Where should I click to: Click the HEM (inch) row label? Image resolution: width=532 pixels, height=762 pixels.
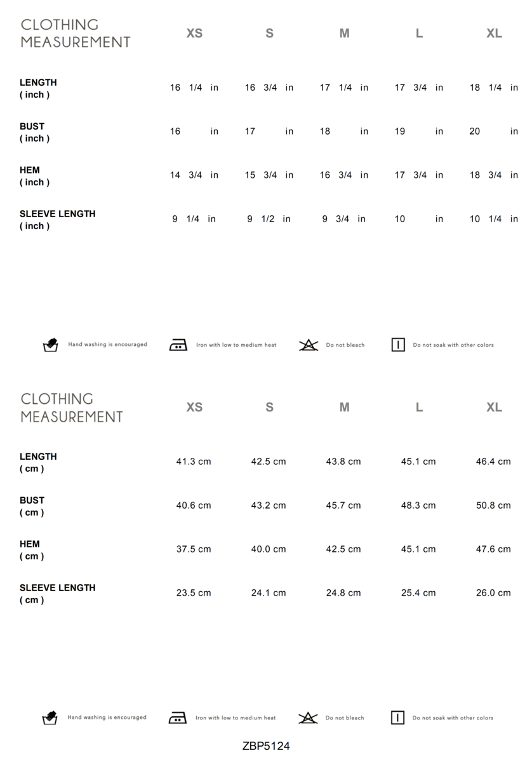click(34, 176)
